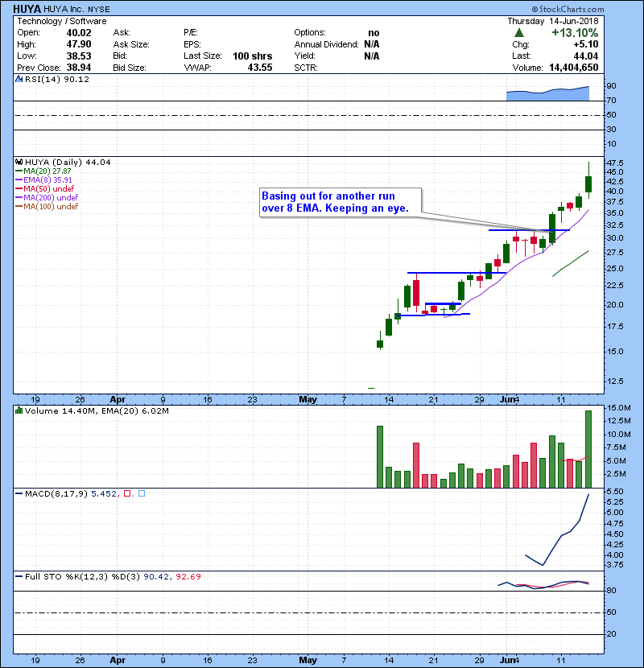Screen dimensions: 644x668
Task: Click the Technology / Software sector label
Action: coord(62,21)
